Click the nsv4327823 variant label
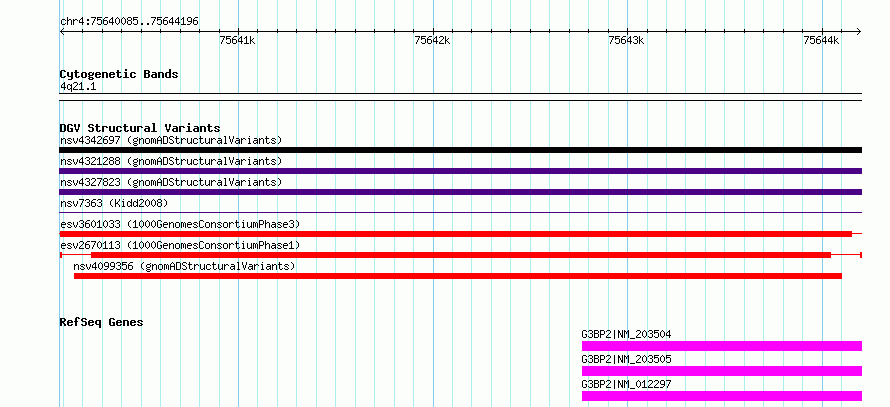 pyautogui.click(x=171, y=182)
